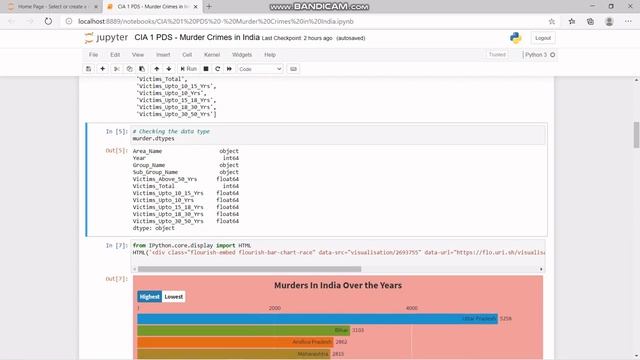The image size is (640, 360).
Task: Click the Logout button
Action: tap(543, 38)
